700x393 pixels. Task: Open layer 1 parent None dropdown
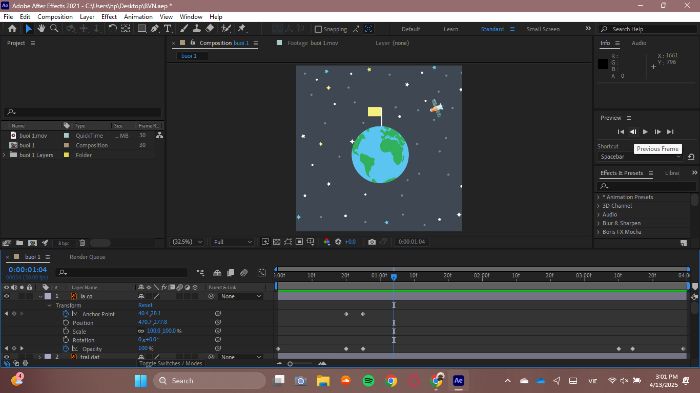point(241,296)
